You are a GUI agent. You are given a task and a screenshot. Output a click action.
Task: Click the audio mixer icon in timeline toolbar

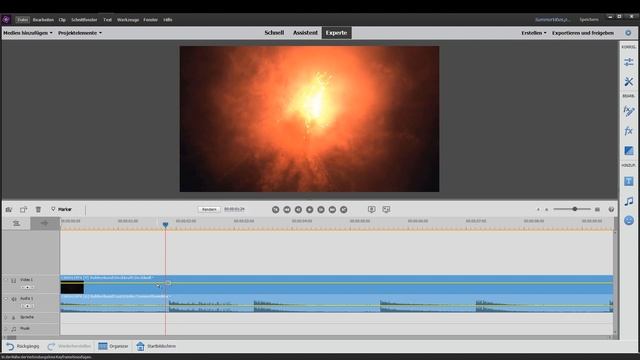[x=9, y=209]
